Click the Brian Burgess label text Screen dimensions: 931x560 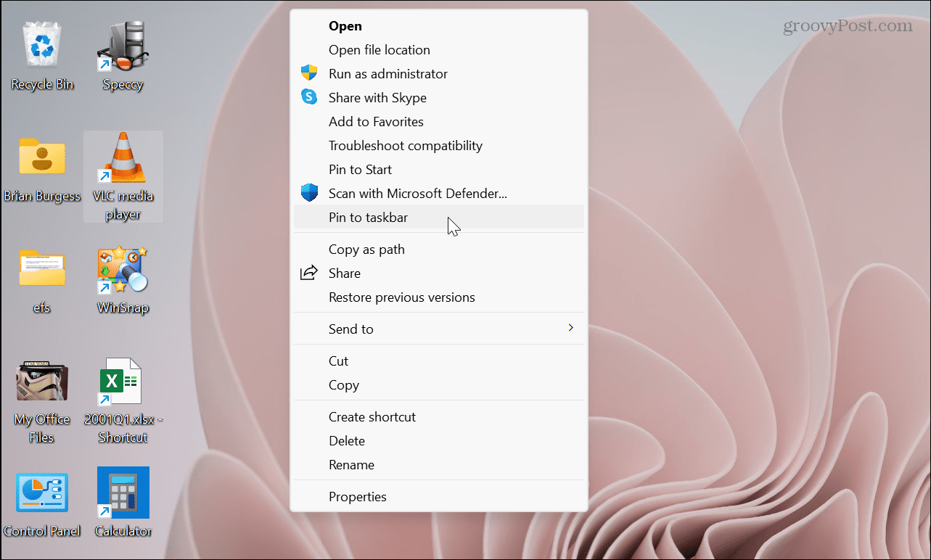[x=42, y=196]
